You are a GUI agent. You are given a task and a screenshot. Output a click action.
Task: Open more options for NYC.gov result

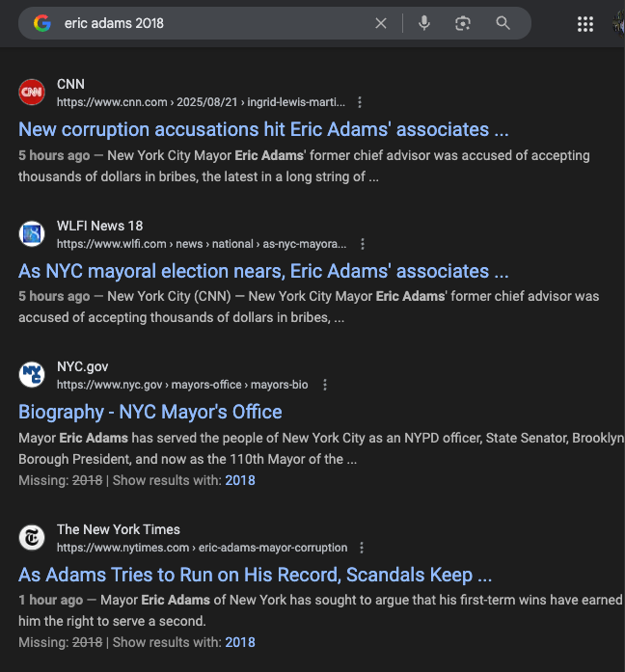[x=325, y=385]
